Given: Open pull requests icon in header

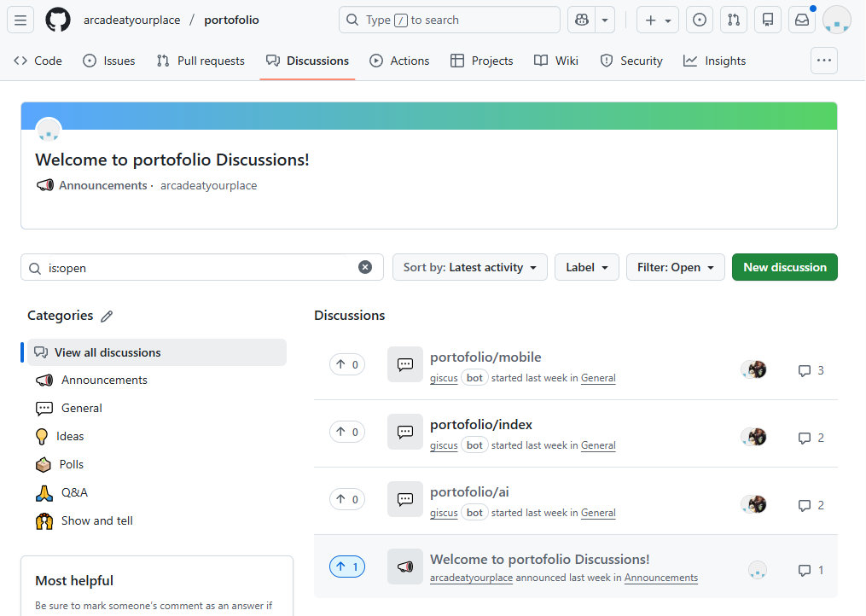Looking at the screenshot, I should click(734, 20).
